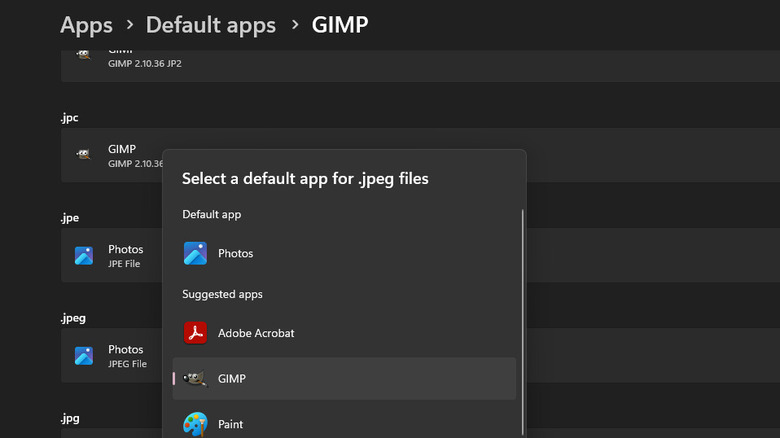The width and height of the screenshot is (780, 438).
Task: Click the .jpeg extension heading
Action: (73, 318)
